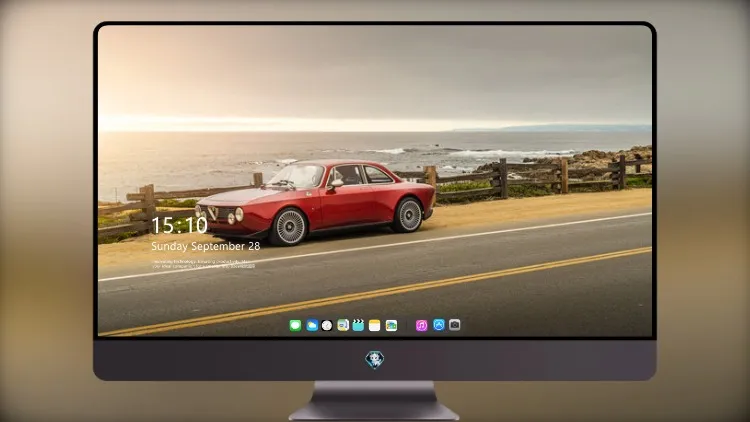This screenshot has width=750, height=422.
Task: Click the Sunday September 28 date text
Action: click(x=206, y=246)
